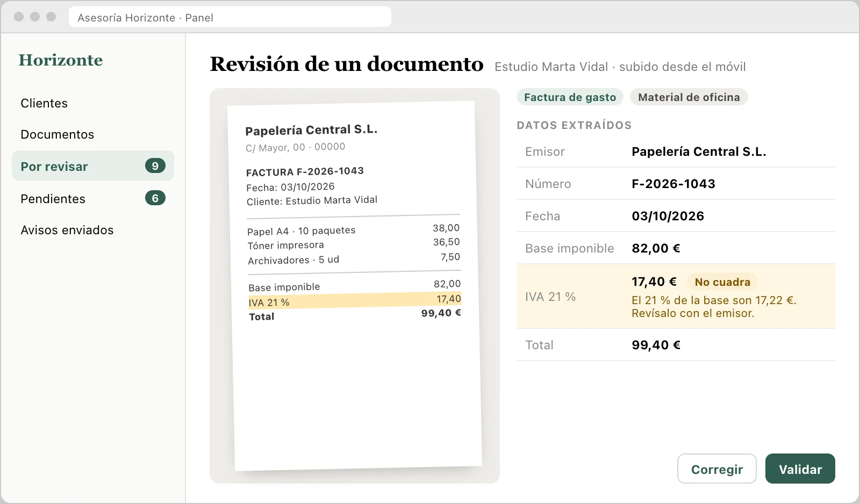The height and width of the screenshot is (504, 860).
Task: Select Total value 99,40 € in extracted data
Action: (656, 345)
